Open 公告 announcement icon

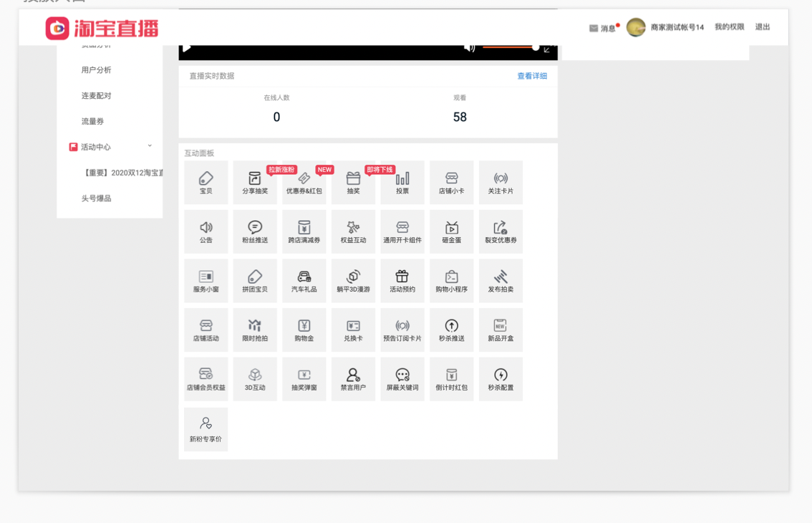pyautogui.click(x=206, y=231)
